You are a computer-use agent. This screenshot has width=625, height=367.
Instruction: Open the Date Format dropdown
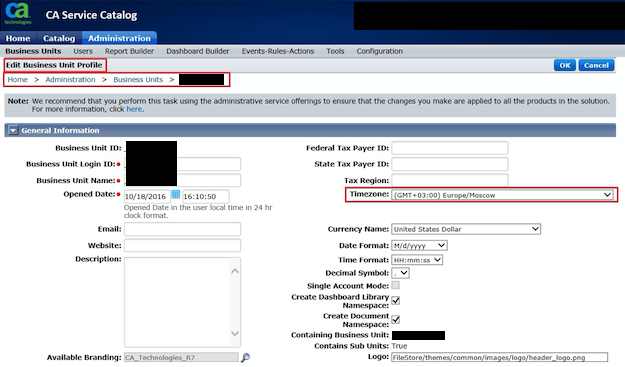[x=419, y=245]
